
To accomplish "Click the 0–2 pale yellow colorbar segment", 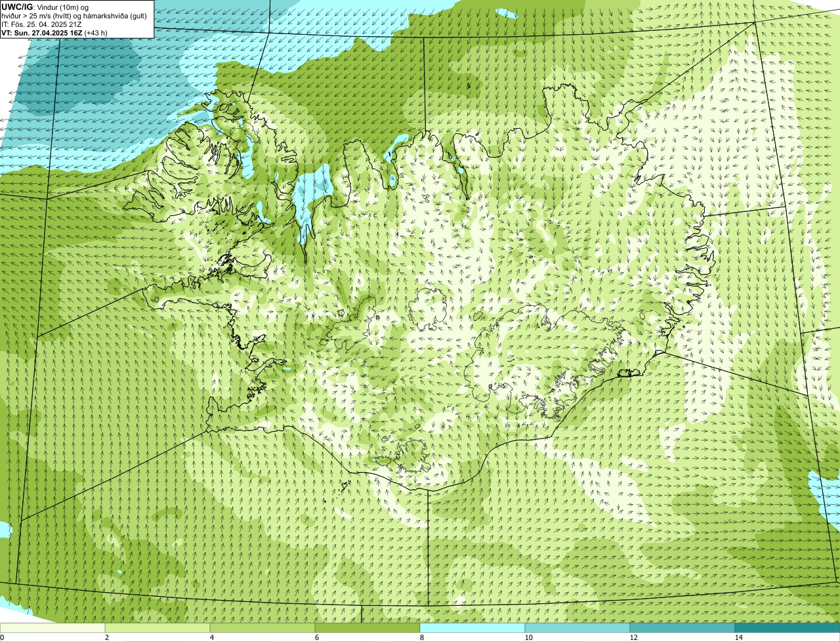I will (52, 628).
